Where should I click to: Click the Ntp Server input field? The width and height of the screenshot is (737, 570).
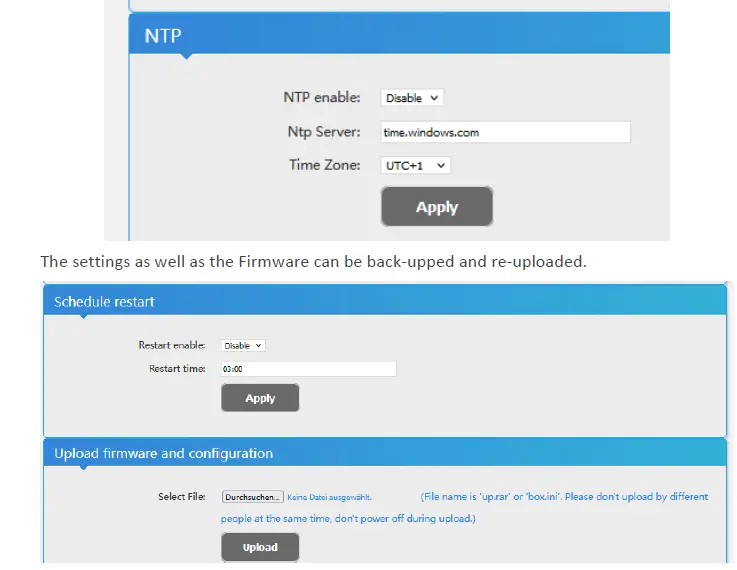click(x=505, y=132)
